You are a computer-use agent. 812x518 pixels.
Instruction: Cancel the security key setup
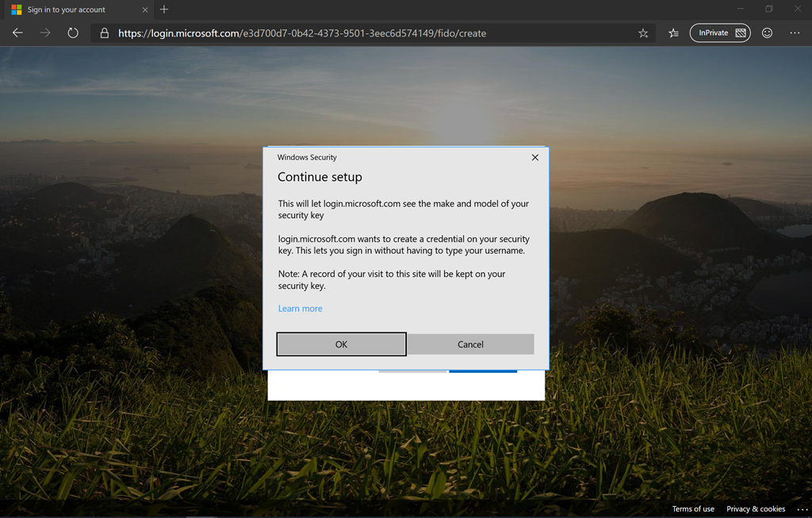(x=470, y=344)
